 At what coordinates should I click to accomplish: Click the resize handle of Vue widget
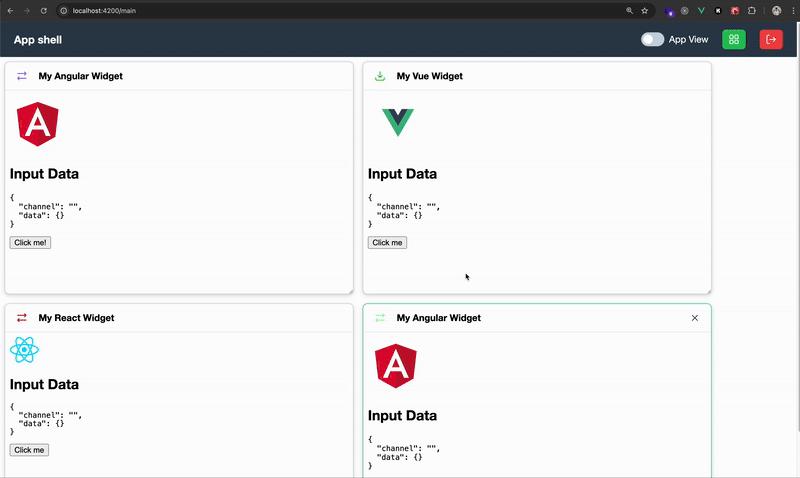pos(708,291)
